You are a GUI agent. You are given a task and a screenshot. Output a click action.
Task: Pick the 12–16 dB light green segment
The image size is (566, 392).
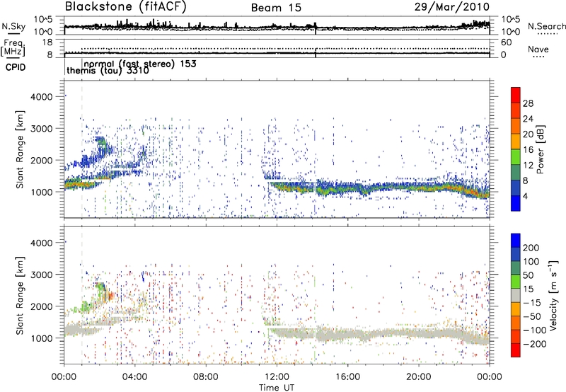tap(516, 157)
